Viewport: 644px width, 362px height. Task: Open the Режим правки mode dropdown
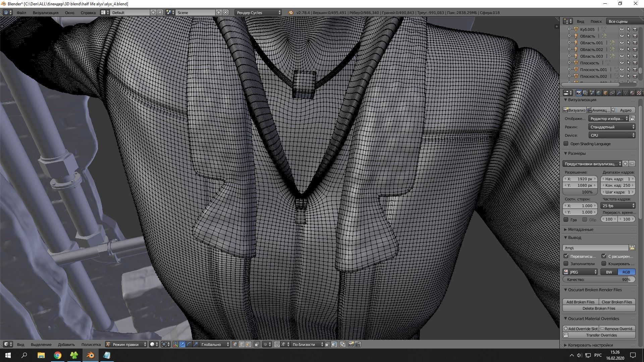pos(126,344)
